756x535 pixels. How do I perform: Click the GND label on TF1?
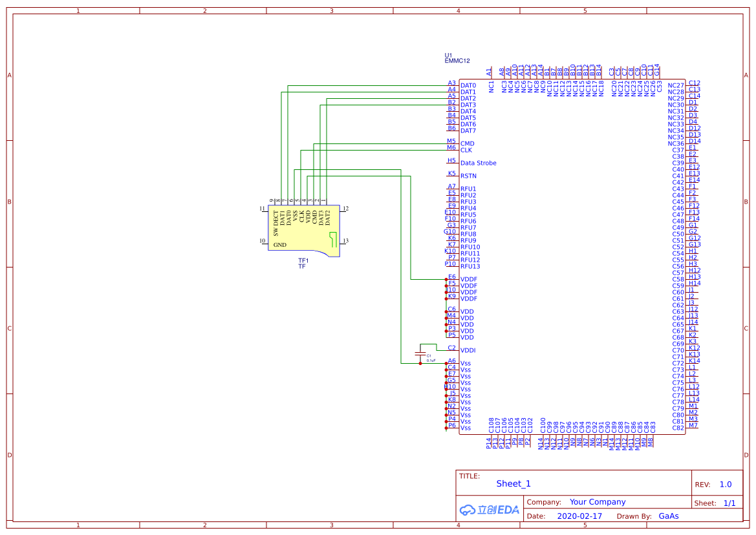coord(279,245)
